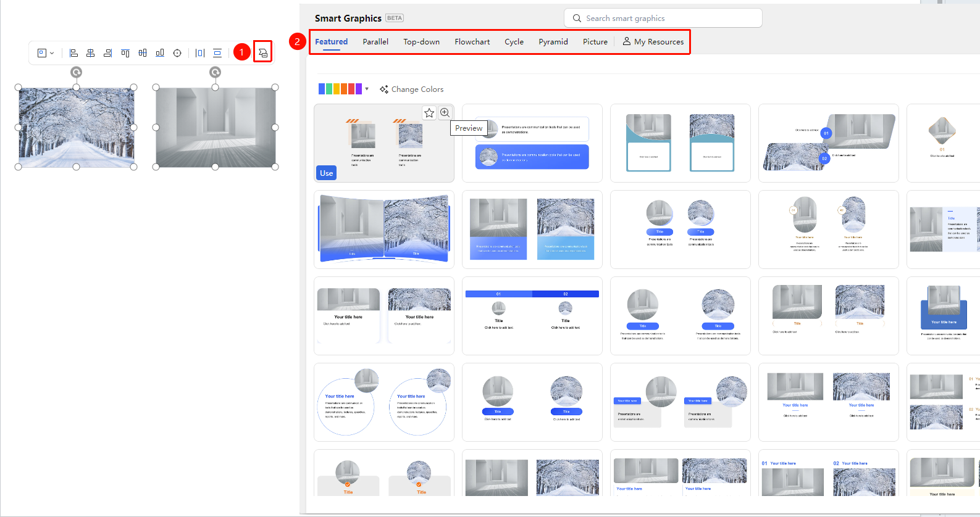
Task: Open My Resources tab
Action: 653,42
